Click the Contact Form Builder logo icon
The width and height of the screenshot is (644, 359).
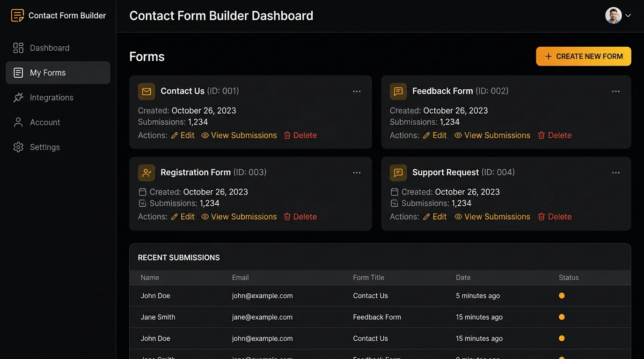17,15
